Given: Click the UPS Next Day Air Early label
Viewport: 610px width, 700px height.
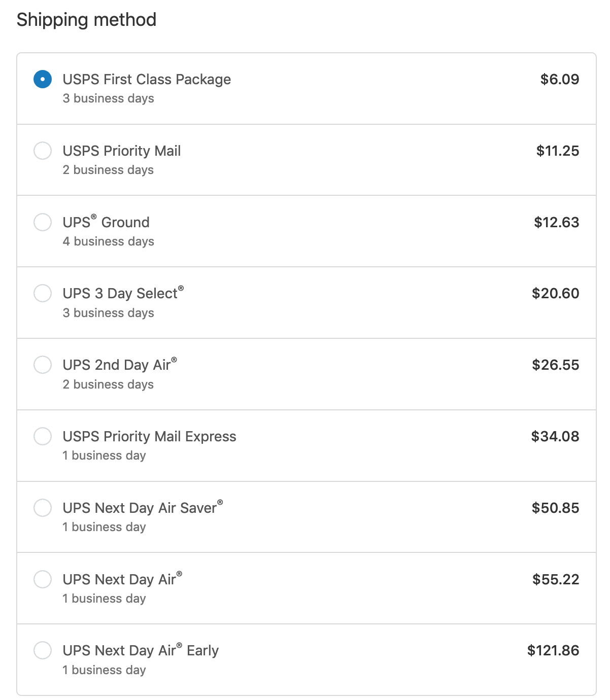Looking at the screenshot, I should [x=141, y=651].
